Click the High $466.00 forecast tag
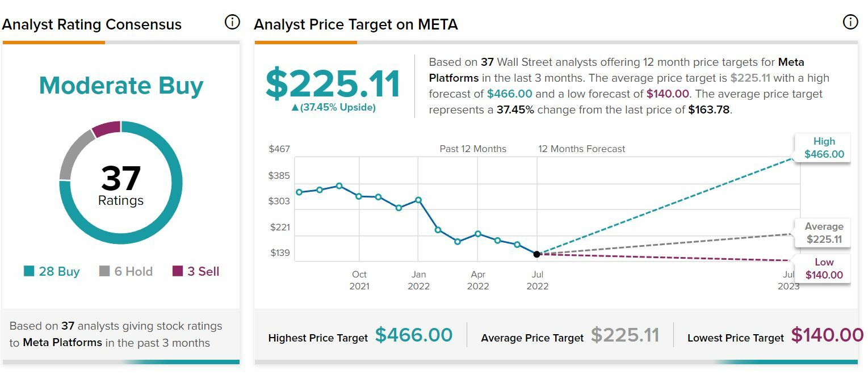Viewport: 868px width, 379px height. [x=824, y=148]
